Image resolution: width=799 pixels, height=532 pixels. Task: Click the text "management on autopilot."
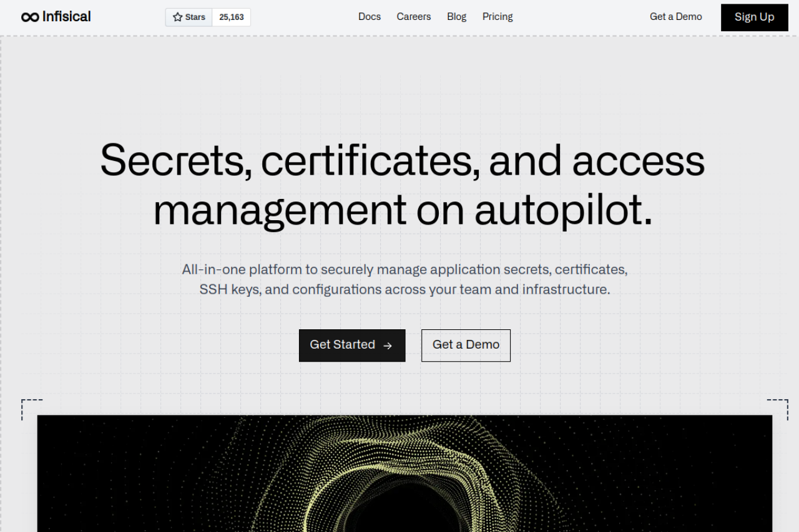pos(403,210)
